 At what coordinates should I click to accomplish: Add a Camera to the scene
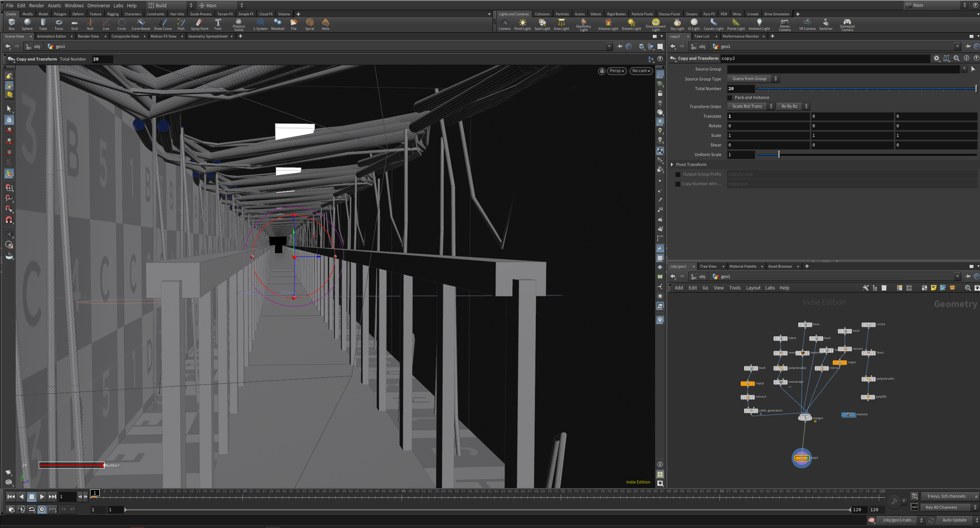[504, 25]
